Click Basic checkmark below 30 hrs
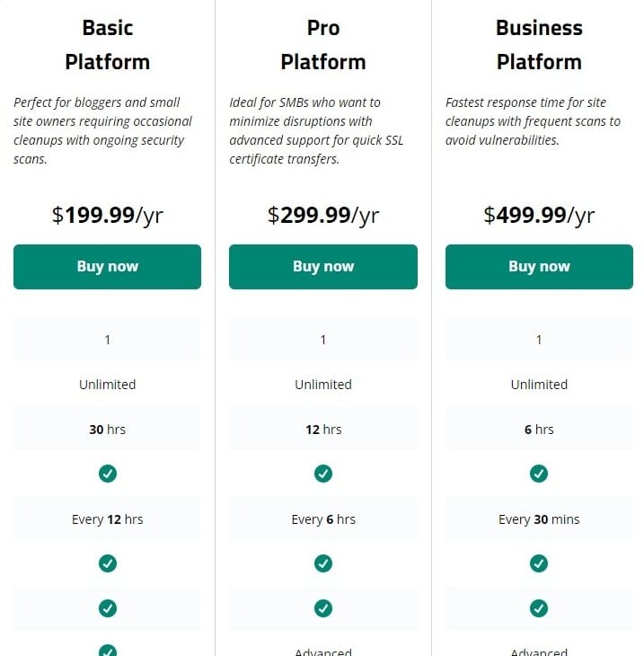644x656 pixels. [x=108, y=474]
